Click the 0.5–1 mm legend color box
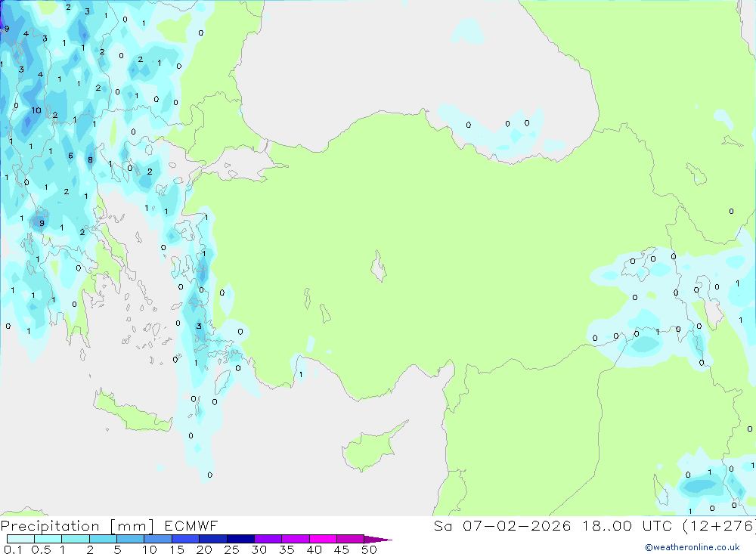Viewport: 756px width, 554px height. [48, 539]
